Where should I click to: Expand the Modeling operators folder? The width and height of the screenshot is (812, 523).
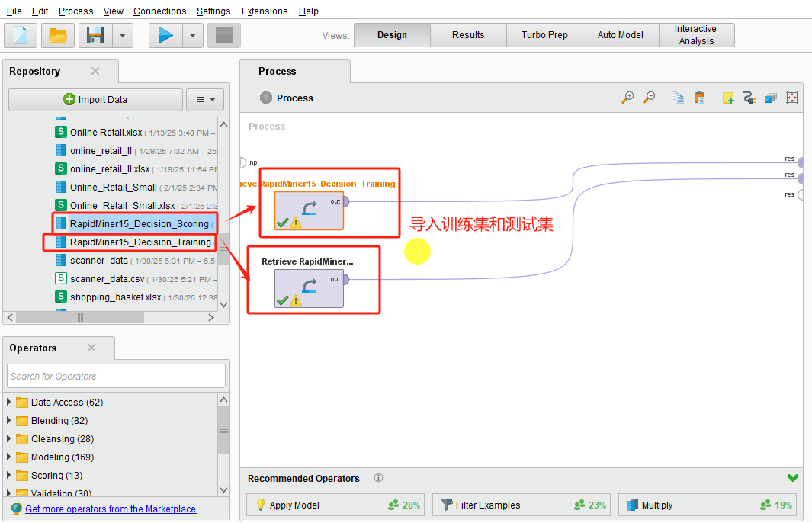(9, 457)
